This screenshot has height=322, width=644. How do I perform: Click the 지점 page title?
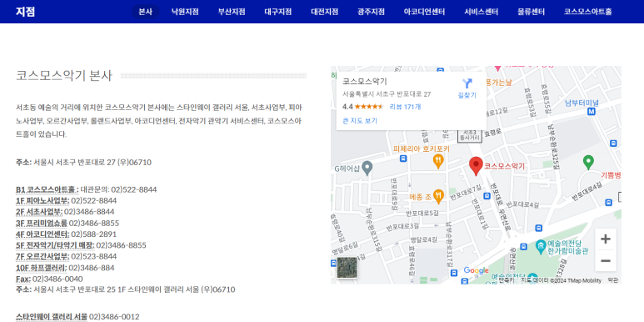click(x=26, y=12)
